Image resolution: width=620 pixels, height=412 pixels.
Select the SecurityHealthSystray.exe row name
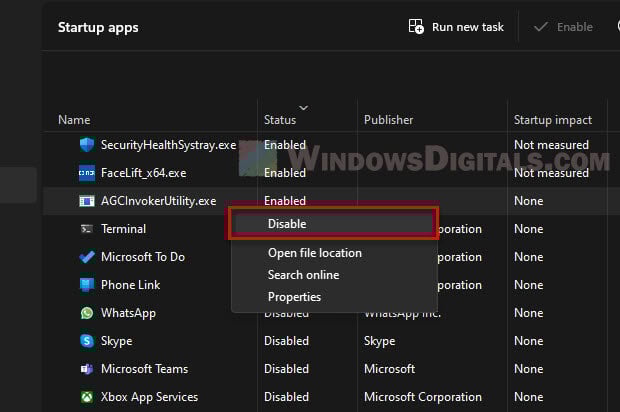[168, 145]
